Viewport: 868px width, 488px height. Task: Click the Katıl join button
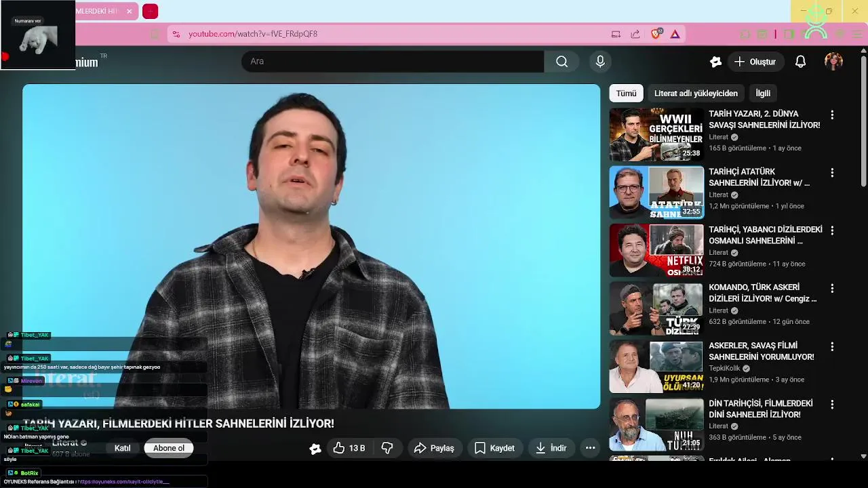tap(122, 448)
